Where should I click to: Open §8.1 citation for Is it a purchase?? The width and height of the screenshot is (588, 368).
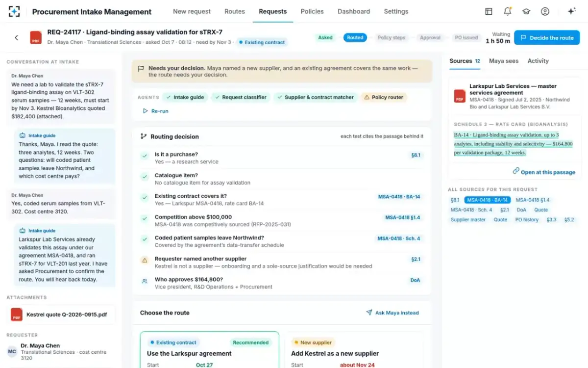pyautogui.click(x=416, y=155)
